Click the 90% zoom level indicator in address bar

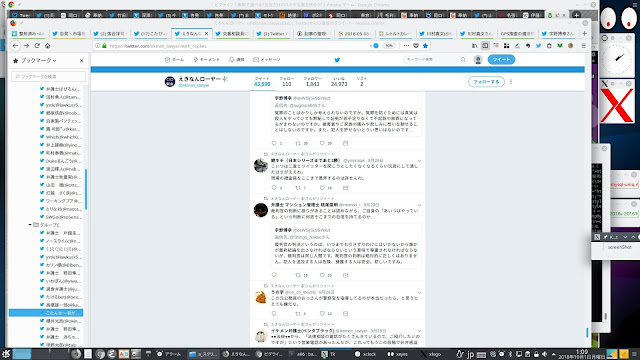tap(389, 46)
